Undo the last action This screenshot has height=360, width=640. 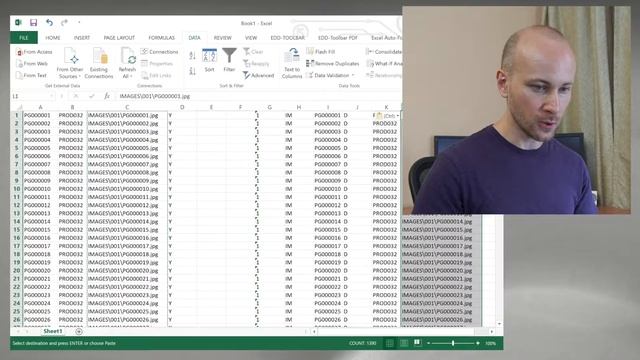click(x=49, y=23)
